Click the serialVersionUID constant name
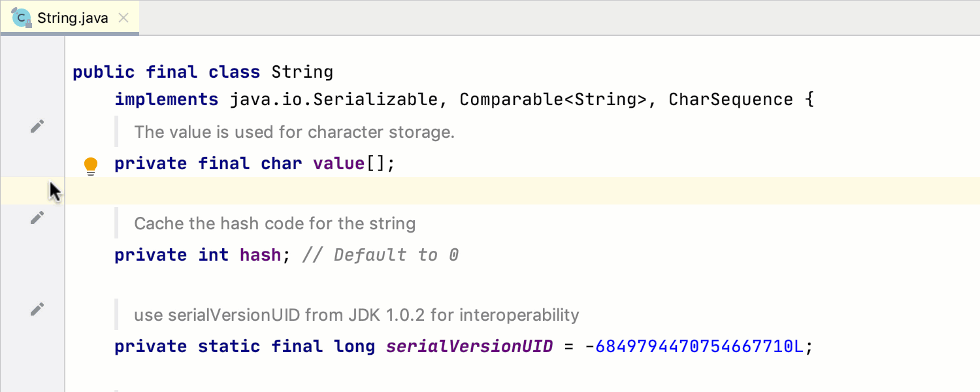 click(x=469, y=346)
